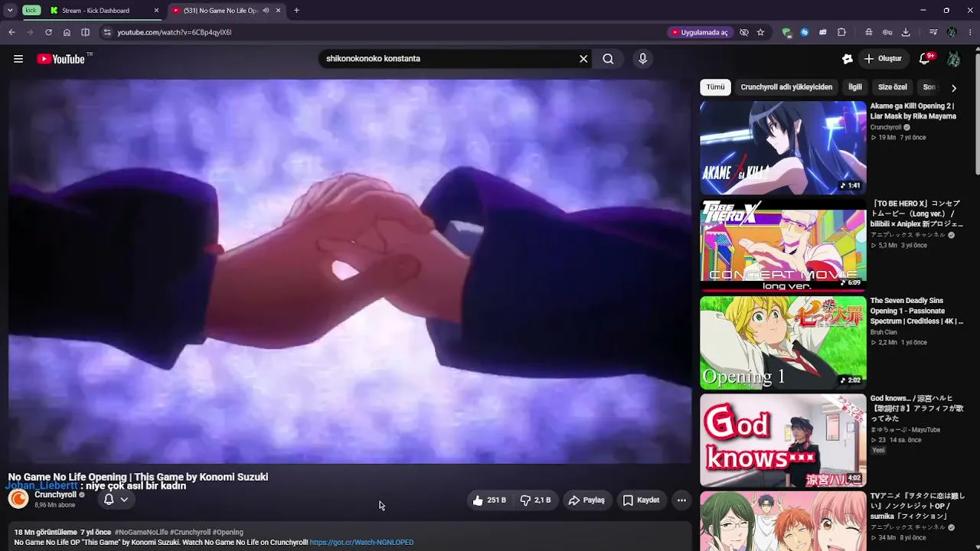The image size is (980, 551).
Task: Go to the YouTube home logo
Action: pyautogui.click(x=60, y=59)
